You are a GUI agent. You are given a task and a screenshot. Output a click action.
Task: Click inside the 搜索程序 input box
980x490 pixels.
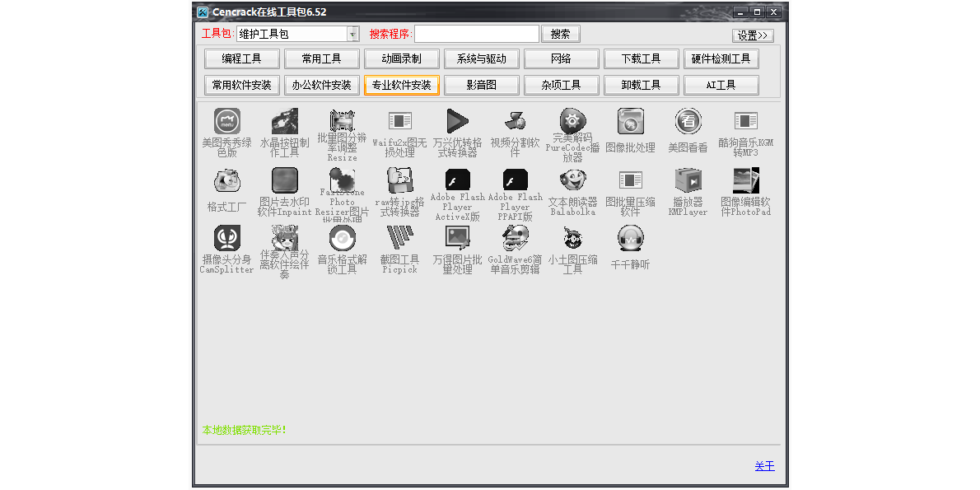(x=478, y=34)
